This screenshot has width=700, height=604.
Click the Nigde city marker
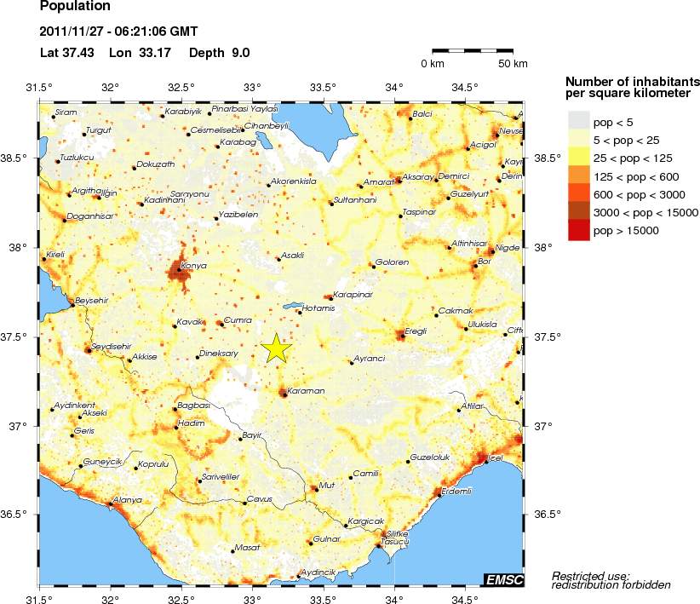pyautogui.click(x=491, y=251)
